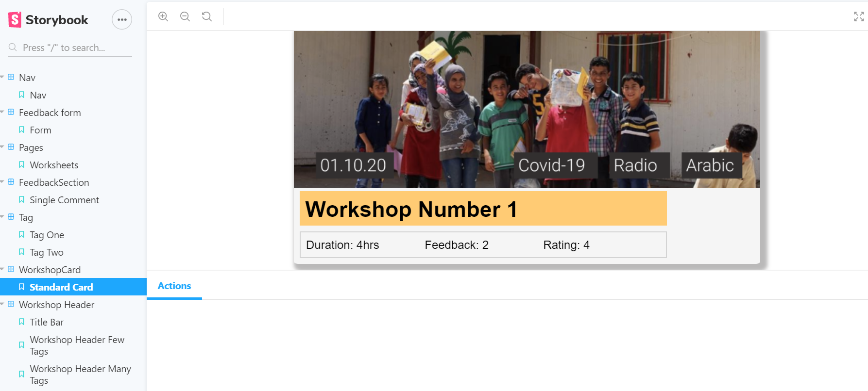Click the orange Workshop Number 1 title bar

coord(483,209)
